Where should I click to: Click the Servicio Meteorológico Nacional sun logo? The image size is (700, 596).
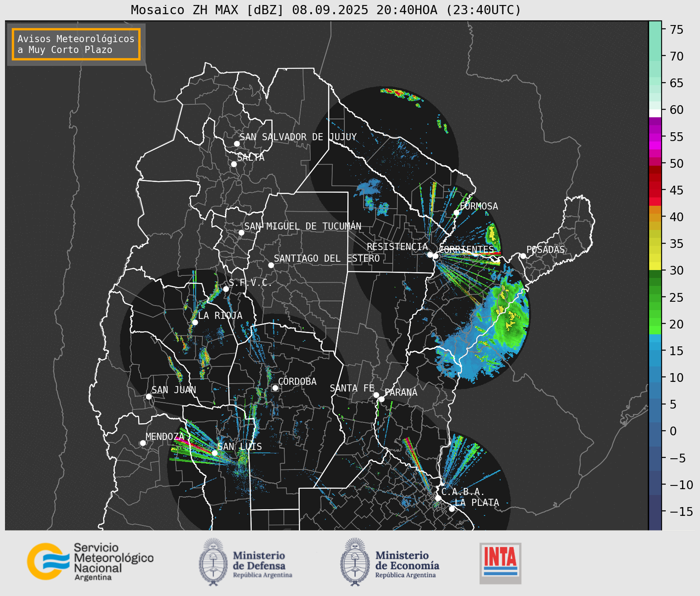pos(48,561)
